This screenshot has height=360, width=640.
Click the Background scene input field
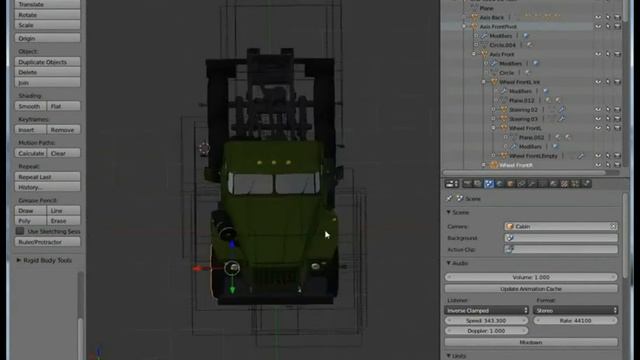[561, 238]
